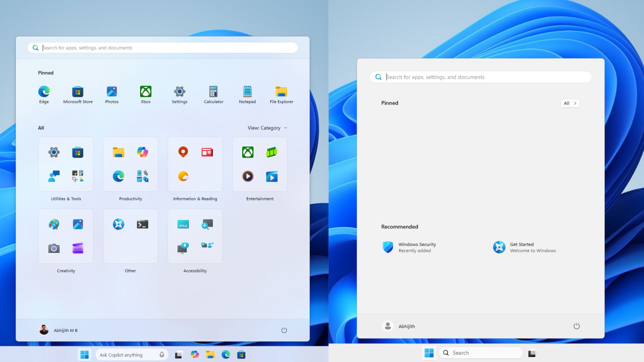
Task: Expand the Entertainment category folder
Action: pos(260,164)
